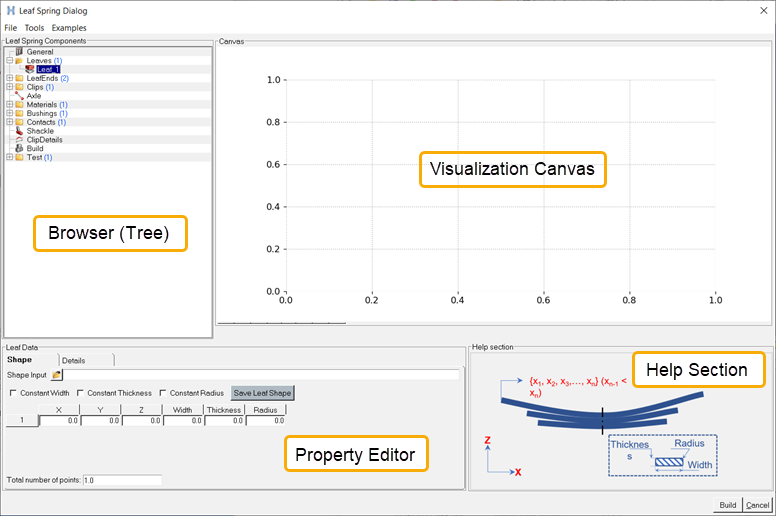Expand the Bushings tree node

(x=9, y=113)
